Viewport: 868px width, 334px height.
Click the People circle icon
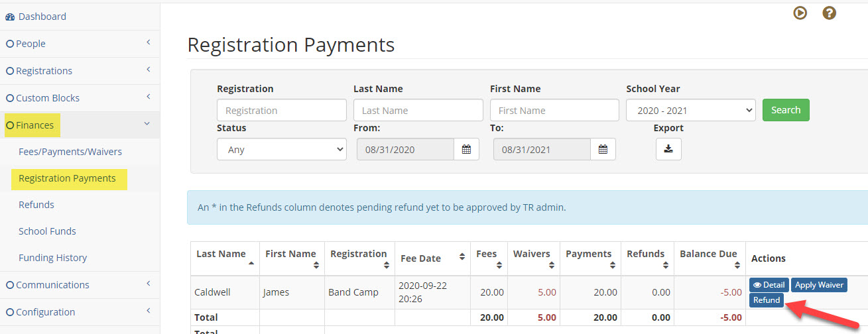click(x=10, y=44)
